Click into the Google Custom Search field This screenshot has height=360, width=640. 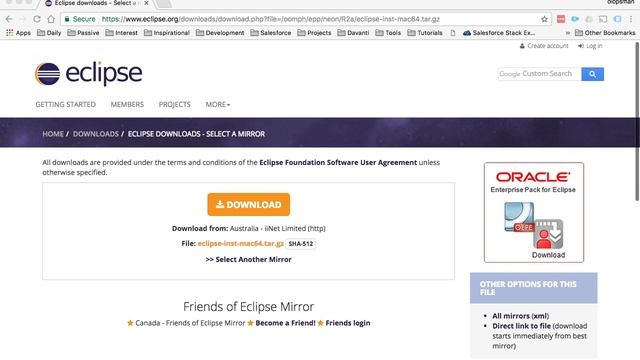[x=539, y=74]
